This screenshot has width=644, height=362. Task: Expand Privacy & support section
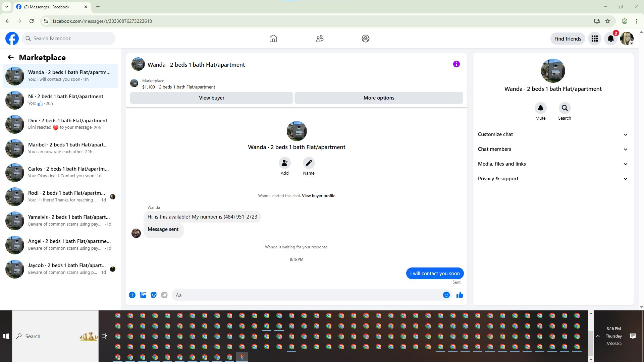552,179
